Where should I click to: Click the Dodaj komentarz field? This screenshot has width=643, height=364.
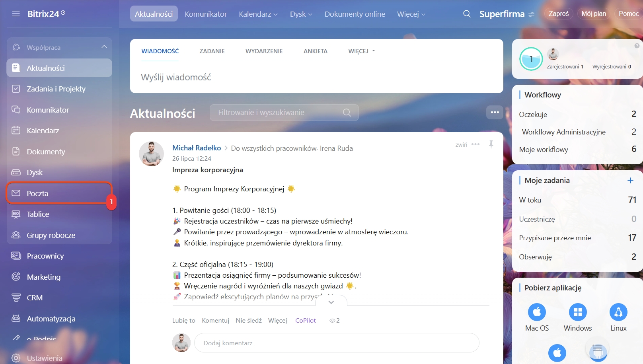[337, 343]
